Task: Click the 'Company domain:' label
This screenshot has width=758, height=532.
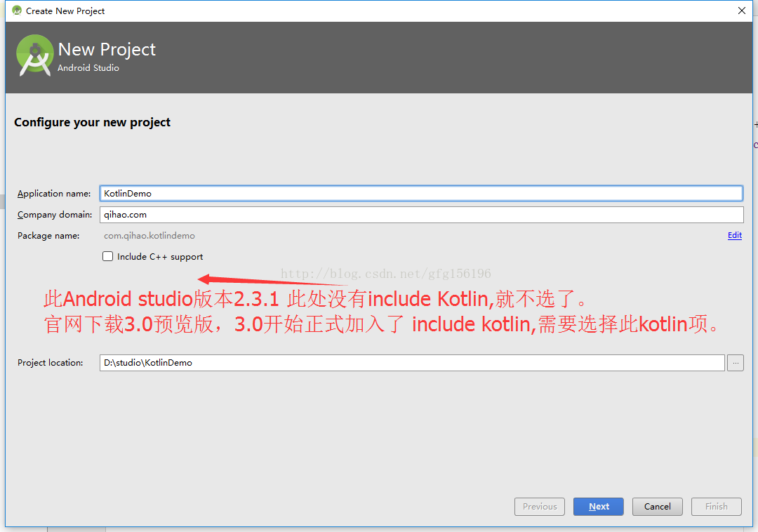Action: click(x=55, y=215)
